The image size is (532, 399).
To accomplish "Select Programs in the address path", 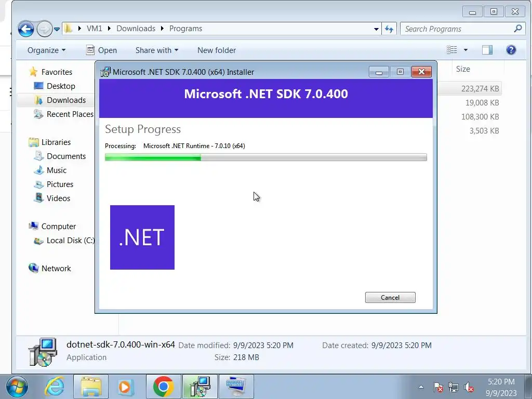I will (185, 29).
